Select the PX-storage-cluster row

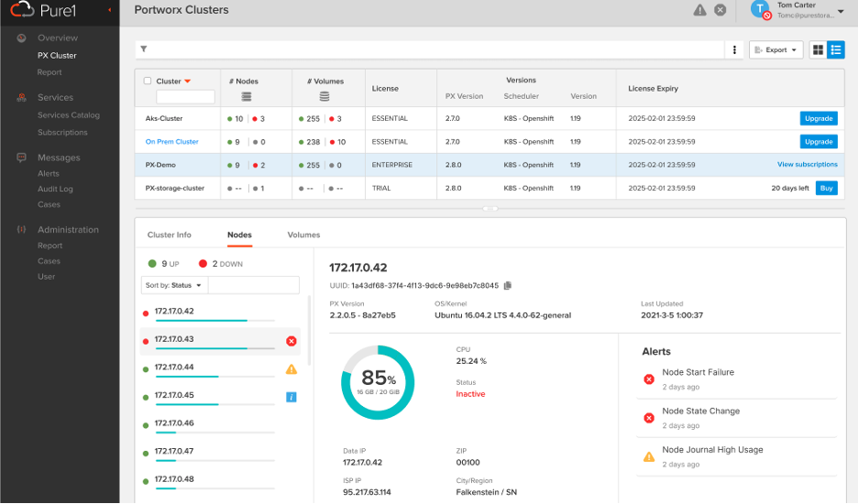489,188
